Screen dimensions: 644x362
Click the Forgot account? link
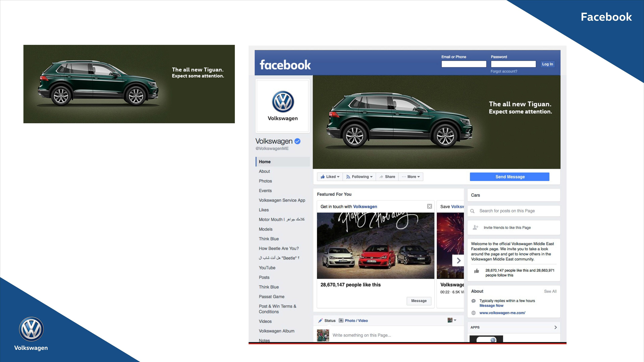(x=503, y=71)
